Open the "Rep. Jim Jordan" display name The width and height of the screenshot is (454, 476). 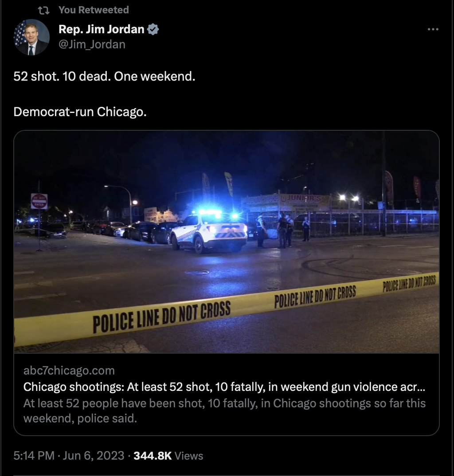(x=102, y=29)
